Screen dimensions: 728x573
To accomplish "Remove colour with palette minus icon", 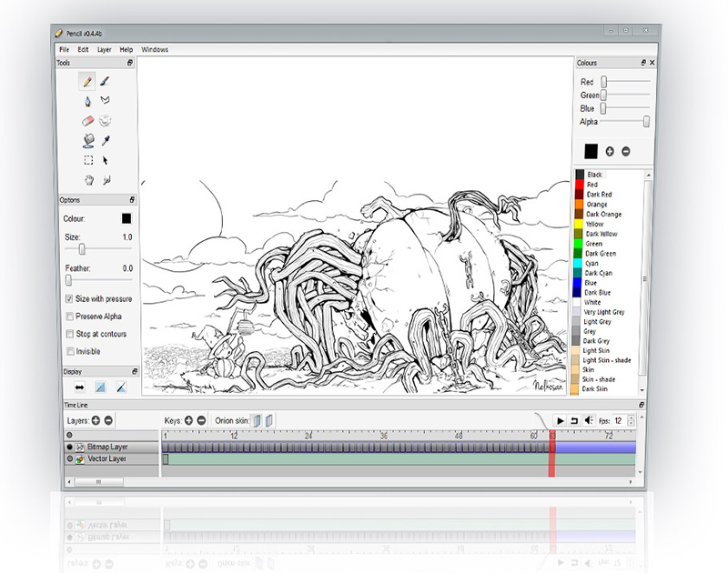I will point(626,151).
